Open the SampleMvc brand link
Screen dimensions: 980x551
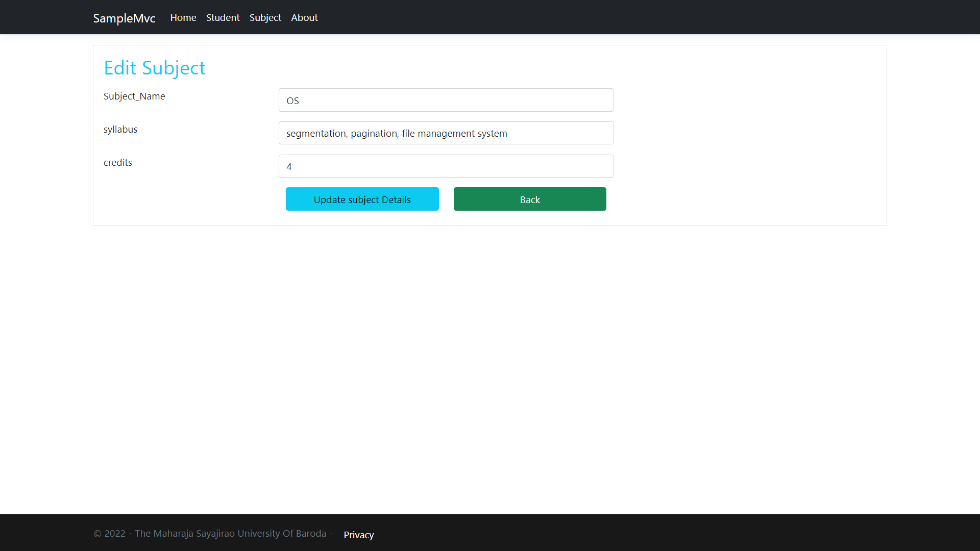124,18
